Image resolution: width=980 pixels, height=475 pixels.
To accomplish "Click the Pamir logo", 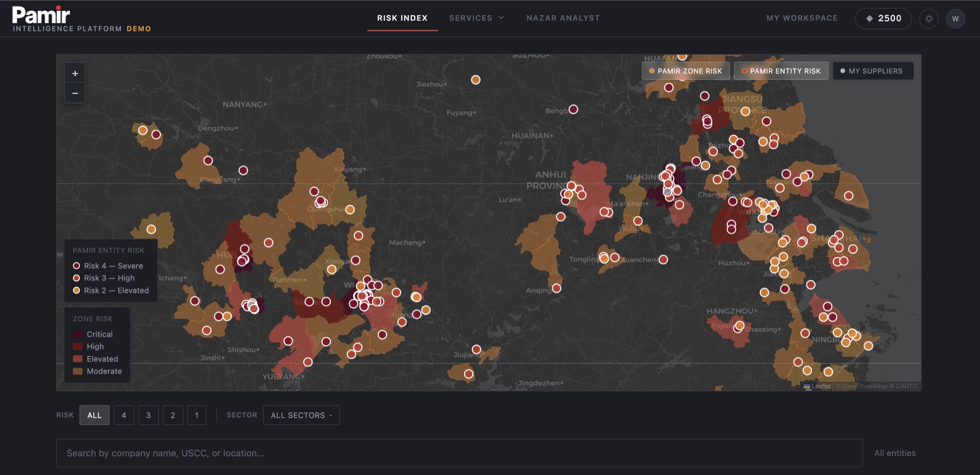I will click(41, 15).
